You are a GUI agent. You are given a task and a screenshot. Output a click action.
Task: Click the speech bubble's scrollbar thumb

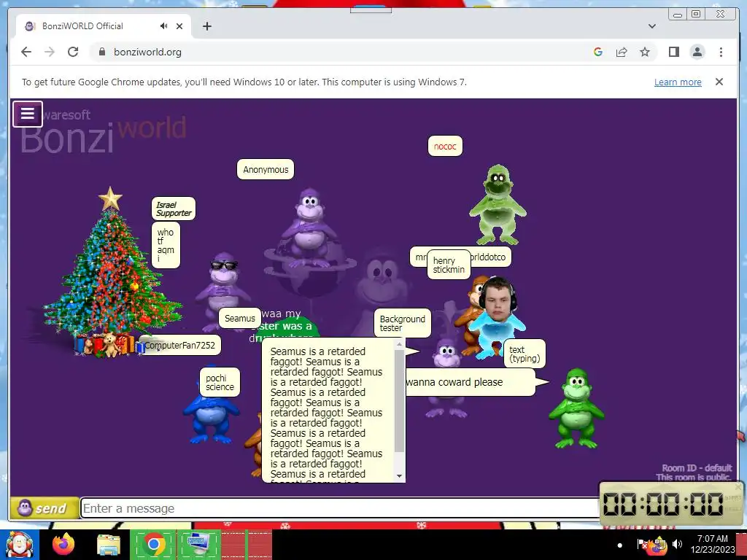coord(399,401)
